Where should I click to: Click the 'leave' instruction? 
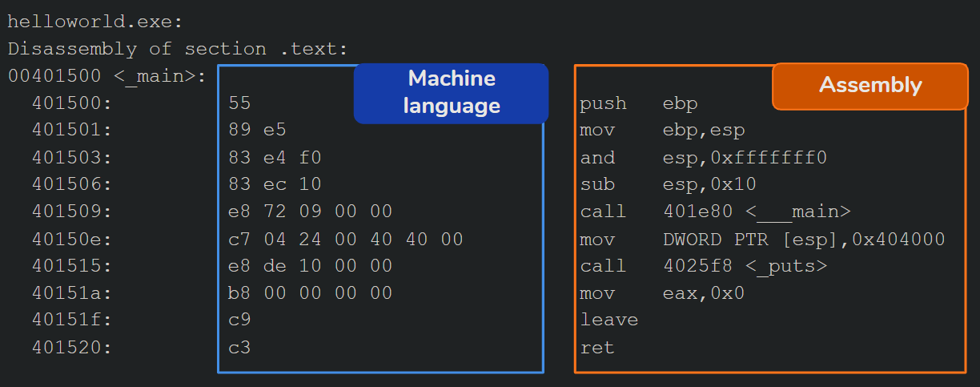[x=609, y=320]
